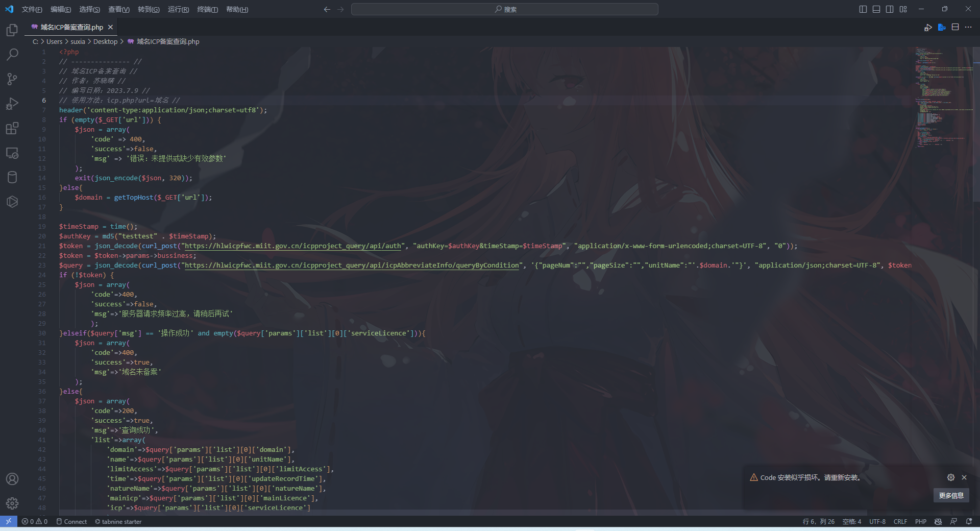Open the 终端(T) menu

tap(207, 9)
